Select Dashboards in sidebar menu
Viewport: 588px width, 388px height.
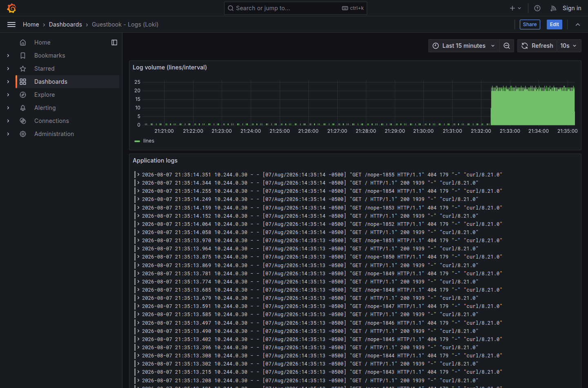pyautogui.click(x=51, y=82)
